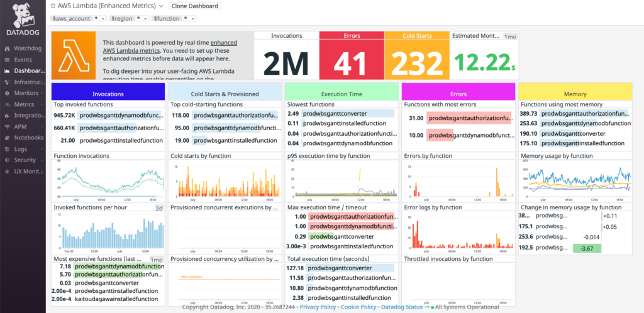Open Events from the sidebar
644x313 pixels.
(x=23, y=60)
